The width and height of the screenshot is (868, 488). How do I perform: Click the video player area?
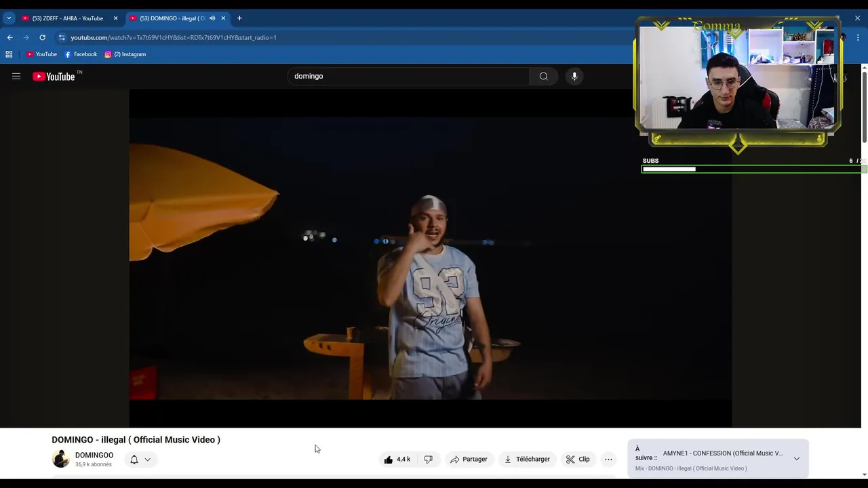click(x=430, y=258)
